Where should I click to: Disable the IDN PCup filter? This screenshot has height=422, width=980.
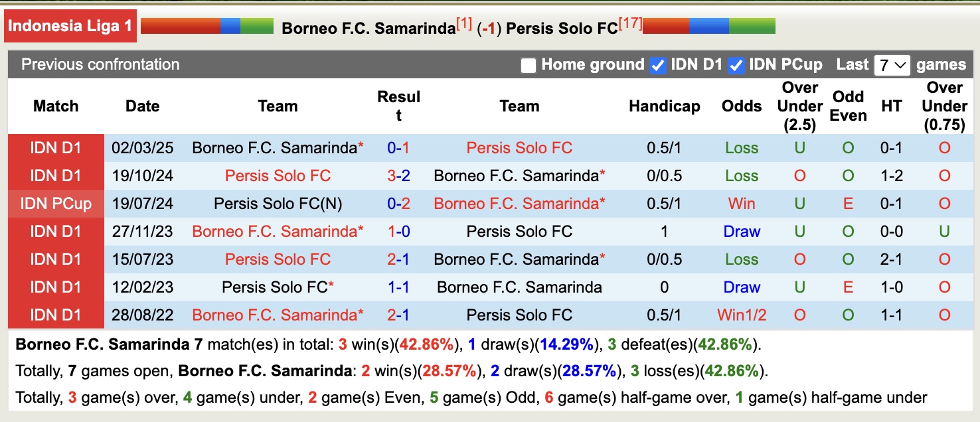tap(737, 64)
